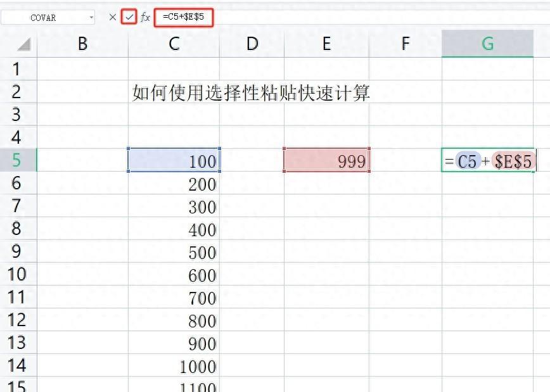
Task: Click the title text 如何使用选择性粘贴快速计算
Action: pyautogui.click(x=251, y=92)
